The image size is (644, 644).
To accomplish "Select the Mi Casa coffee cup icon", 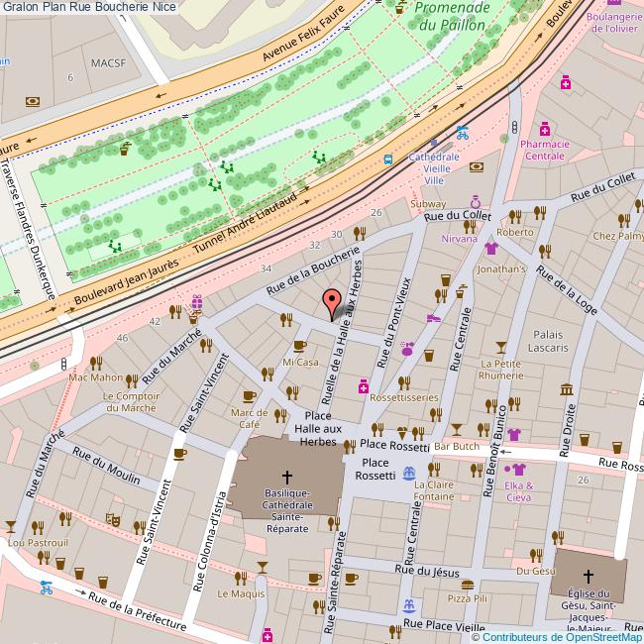I will (x=300, y=346).
